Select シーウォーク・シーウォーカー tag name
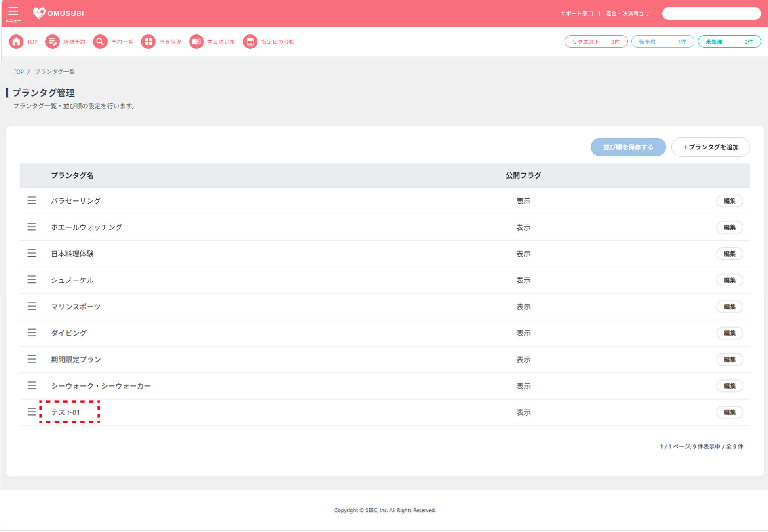Viewport: 768px width, 532px height. coord(101,386)
